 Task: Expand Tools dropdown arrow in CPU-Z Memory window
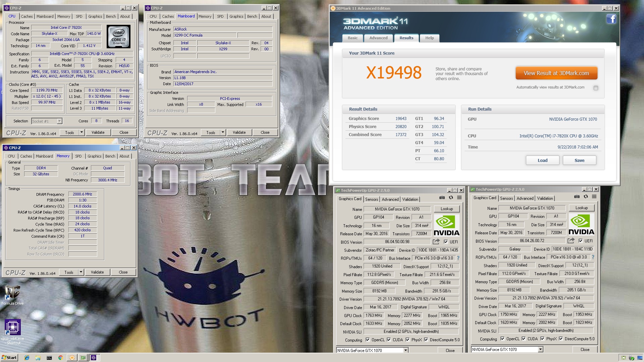pos(81,272)
